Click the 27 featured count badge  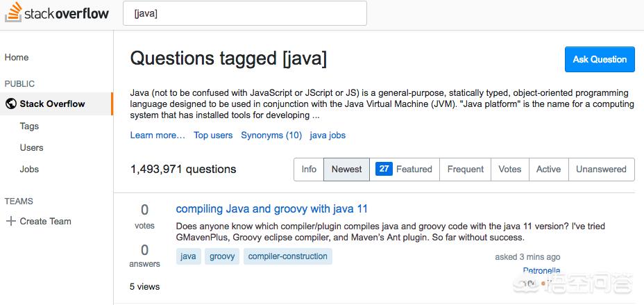click(x=384, y=169)
